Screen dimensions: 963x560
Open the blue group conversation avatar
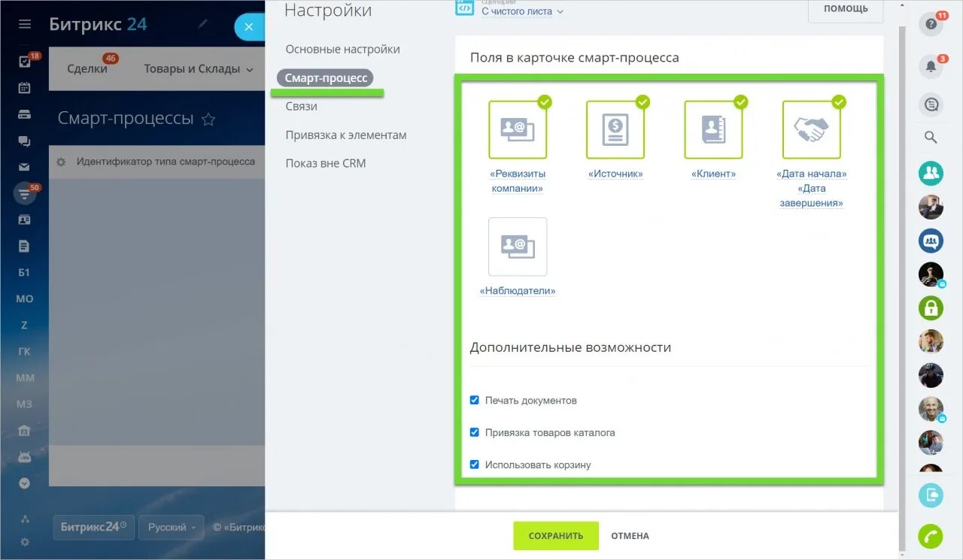[x=931, y=241]
